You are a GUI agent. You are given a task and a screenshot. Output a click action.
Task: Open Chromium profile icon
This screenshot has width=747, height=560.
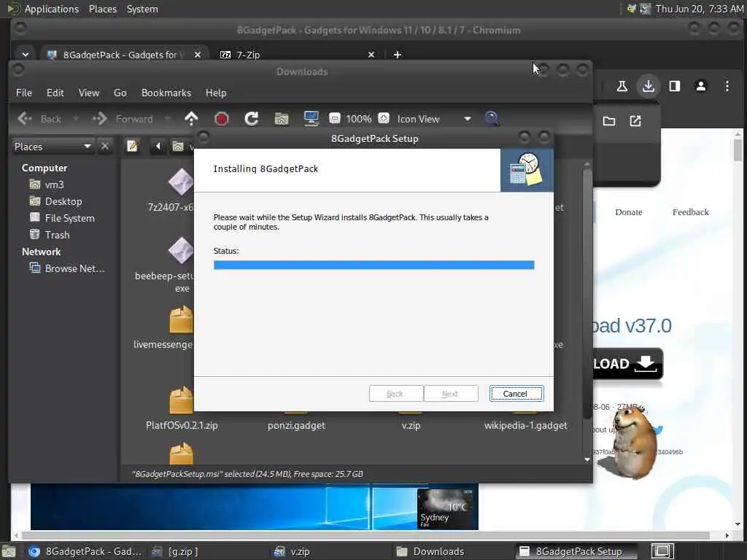[x=701, y=86]
